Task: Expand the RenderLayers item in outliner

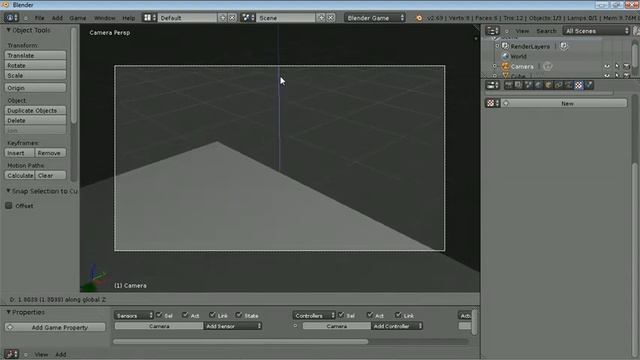Action: pyautogui.click(x=498, y=46)
